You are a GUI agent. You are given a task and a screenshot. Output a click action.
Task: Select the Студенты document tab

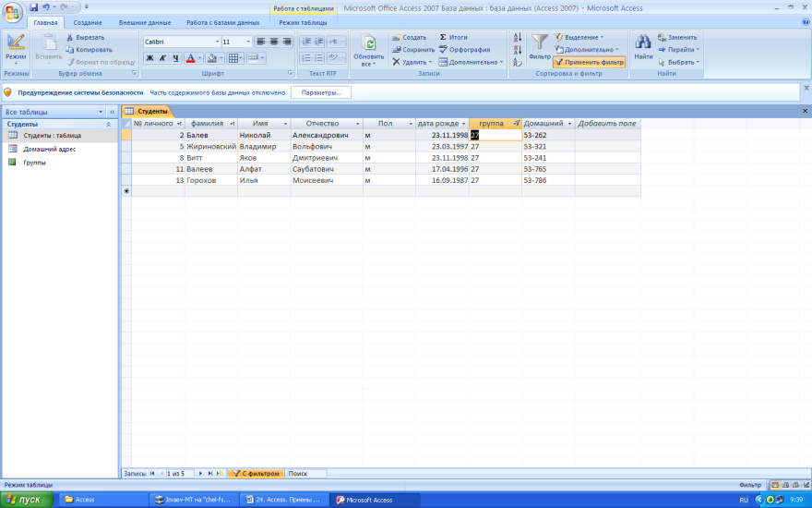(x=147, y=111)
